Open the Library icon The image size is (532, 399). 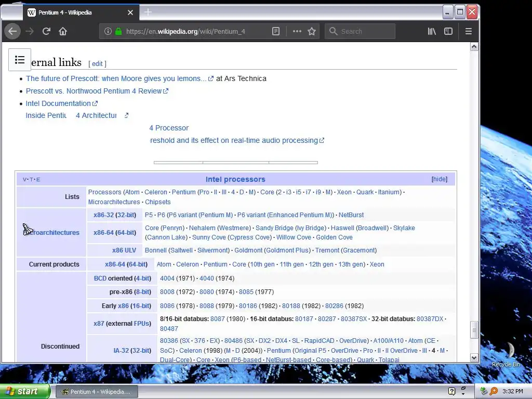[432, 32]
